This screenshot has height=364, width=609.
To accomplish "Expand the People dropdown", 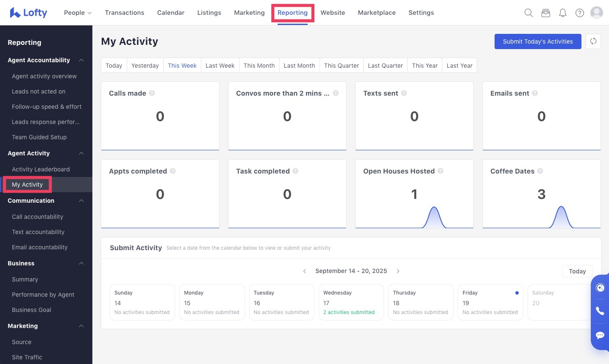I will (x=78, y=13).
